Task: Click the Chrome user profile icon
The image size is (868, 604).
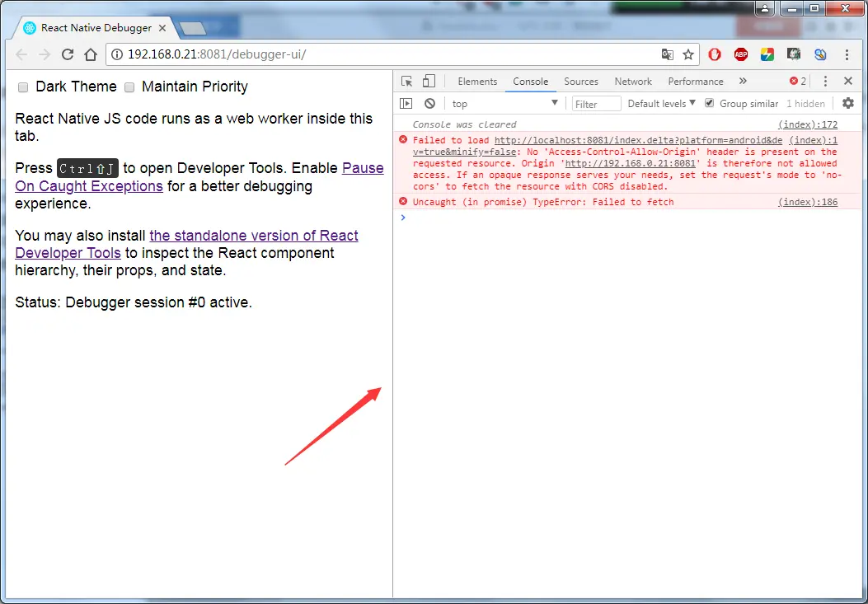Action: point(765,8)
